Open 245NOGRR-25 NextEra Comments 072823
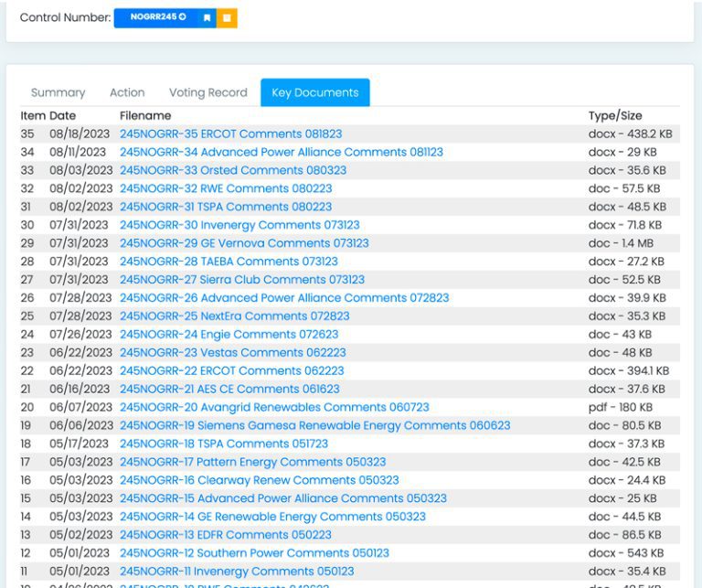 click(x=235, y=316)
